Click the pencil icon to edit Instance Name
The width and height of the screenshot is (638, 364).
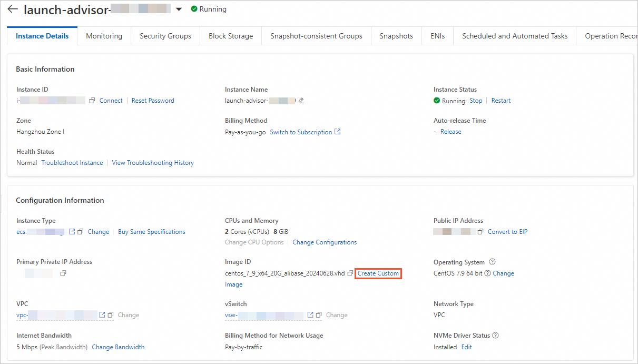coord(301,101)
